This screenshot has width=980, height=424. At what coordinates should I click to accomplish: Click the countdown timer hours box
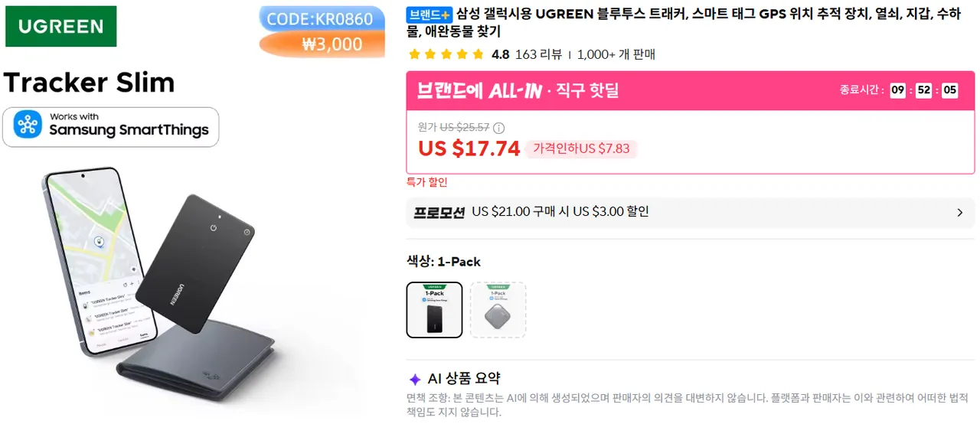[897, 90]
